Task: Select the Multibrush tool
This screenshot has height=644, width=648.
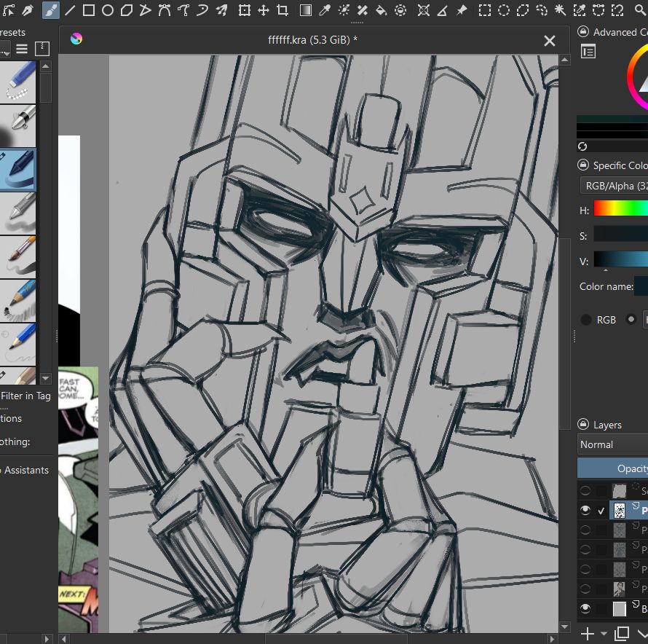Action: [x=221, y=10]
